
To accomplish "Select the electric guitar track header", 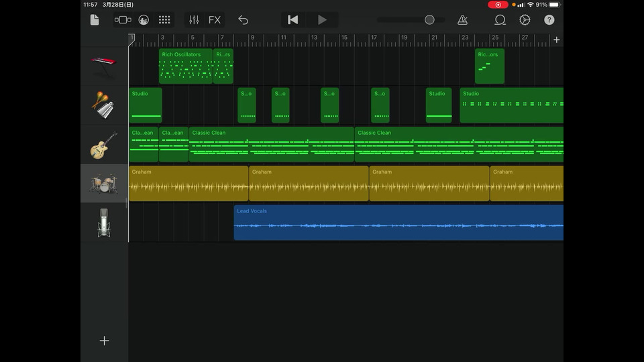I will [105, 145].
